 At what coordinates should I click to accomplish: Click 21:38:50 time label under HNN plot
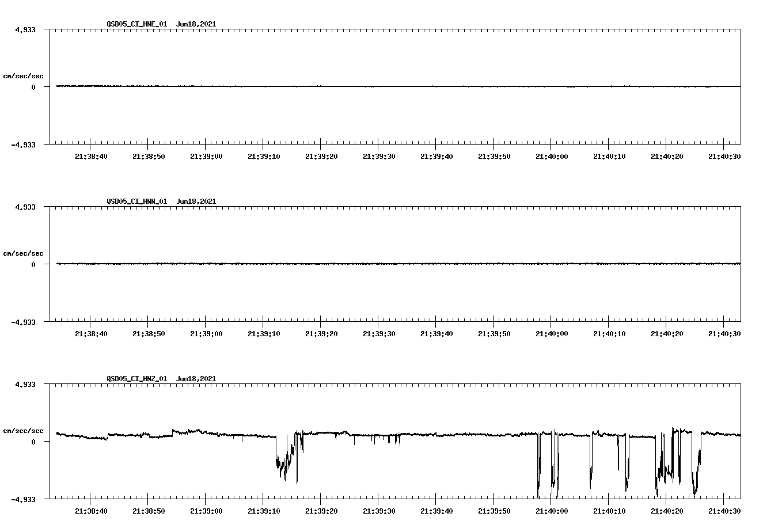click(x=149, y=334)
